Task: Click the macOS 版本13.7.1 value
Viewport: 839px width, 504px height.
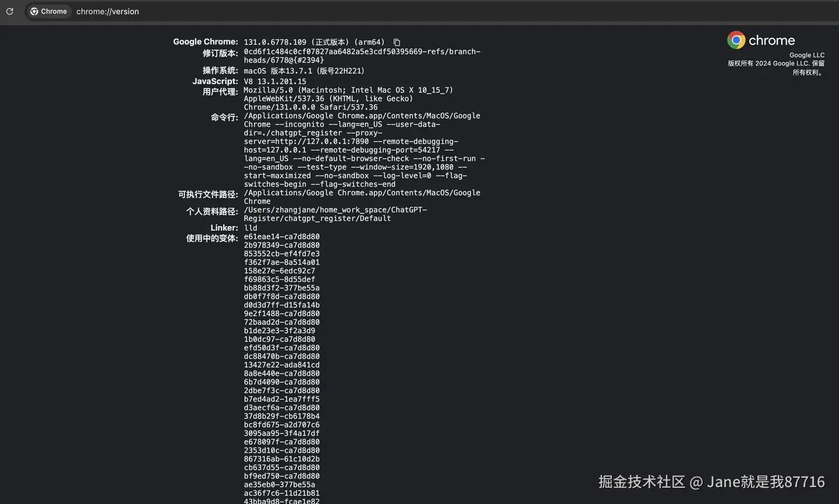Action: coord(304,71)
